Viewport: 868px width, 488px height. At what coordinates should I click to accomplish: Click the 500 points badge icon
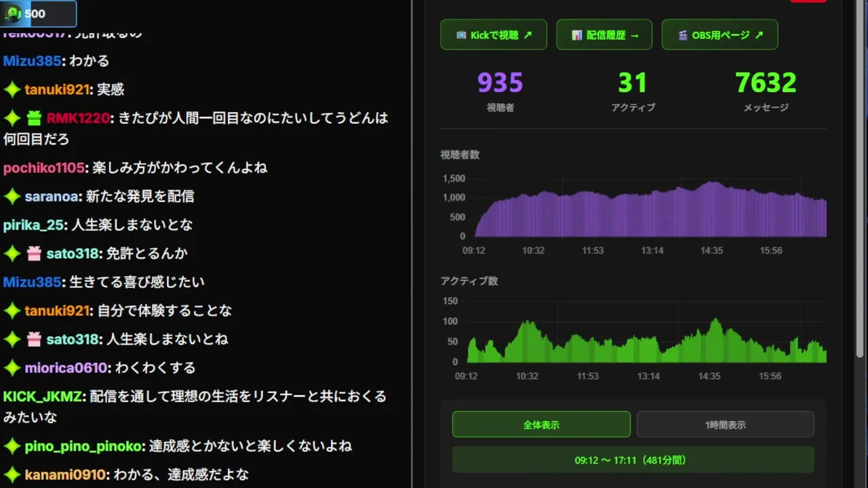13,14
